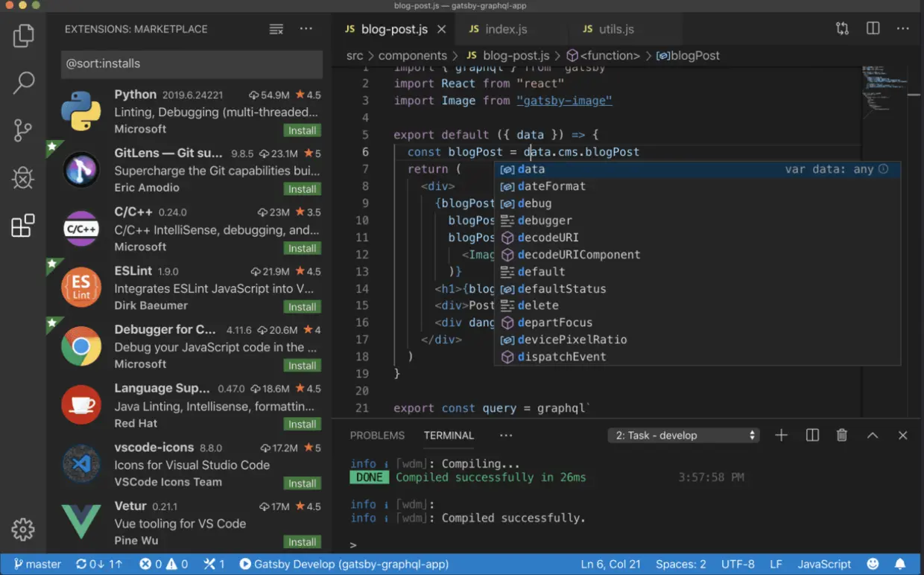Open the Extensions view in activity bar
The width and height of the screenshot is (924, 575).
[23, 226]
